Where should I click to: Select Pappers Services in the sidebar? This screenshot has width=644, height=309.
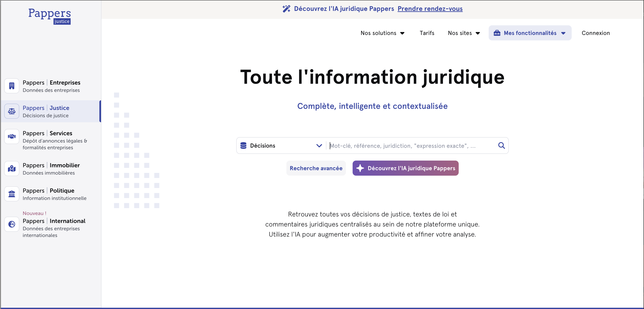(51, 140)
